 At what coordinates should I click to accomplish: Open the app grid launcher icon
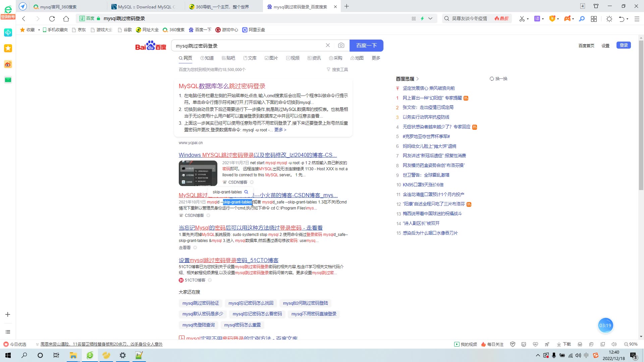pos(594,18)
